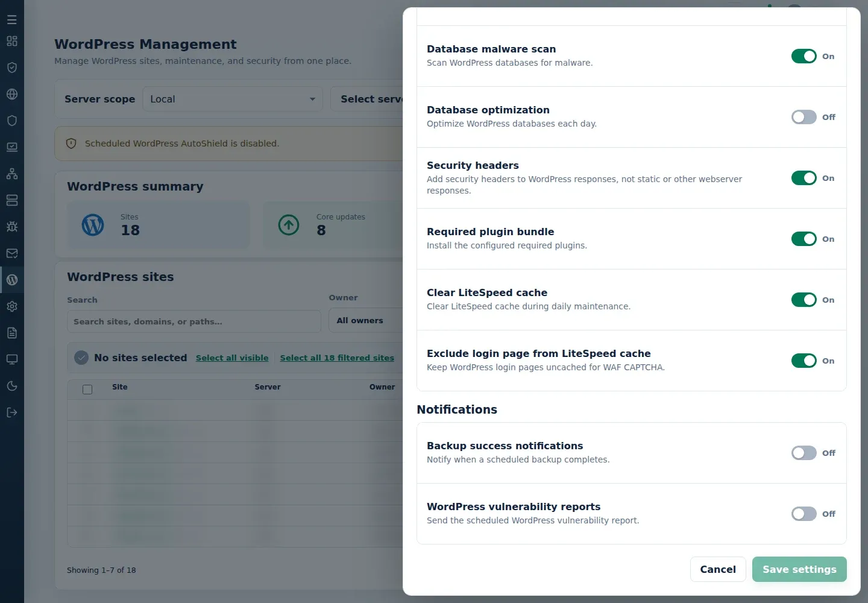868x603 pixels.
Task: Toggle Exclude login page from LiteSpeed cache
Action: pos(804,361)
